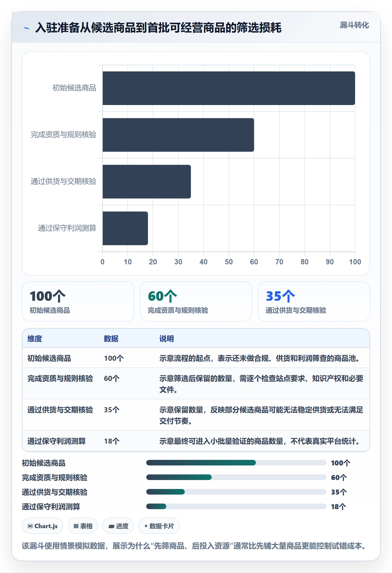Image resolution: width=392 pixels, height=573 pixels.
Task: Click the chart y-axis label 通过保守利润测算
Action: 67,228
